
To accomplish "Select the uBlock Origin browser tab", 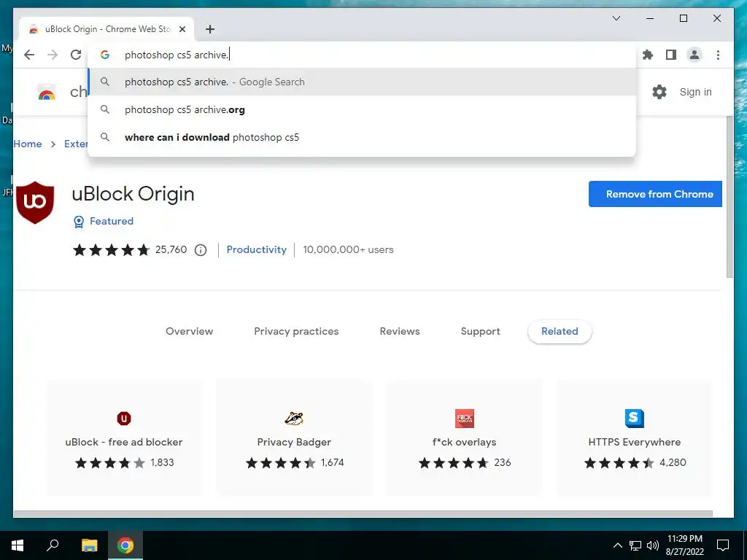I will (x=107, y=29).
